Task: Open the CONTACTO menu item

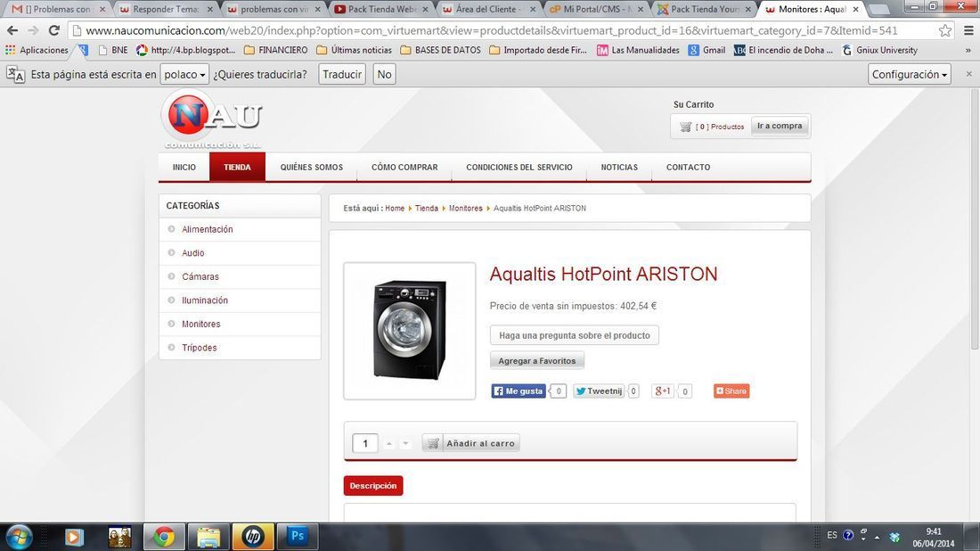Action: click(x=688, y=167)
